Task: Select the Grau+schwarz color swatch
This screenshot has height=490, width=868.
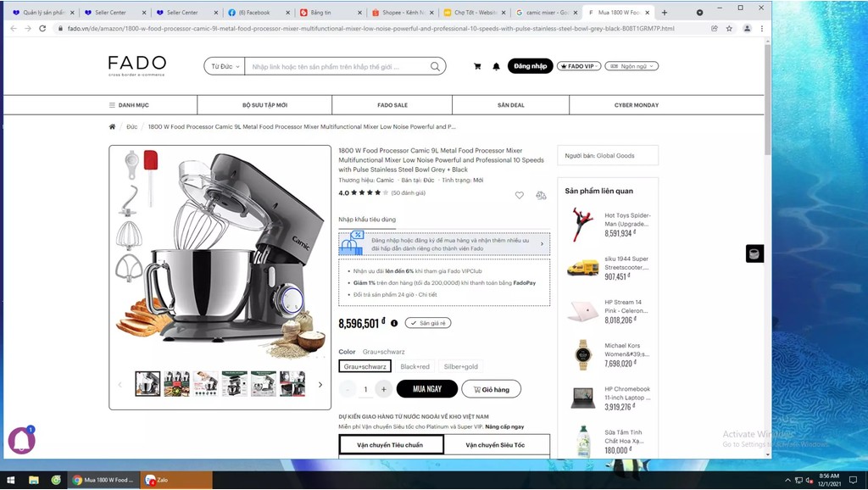Action: pos(364,366)
